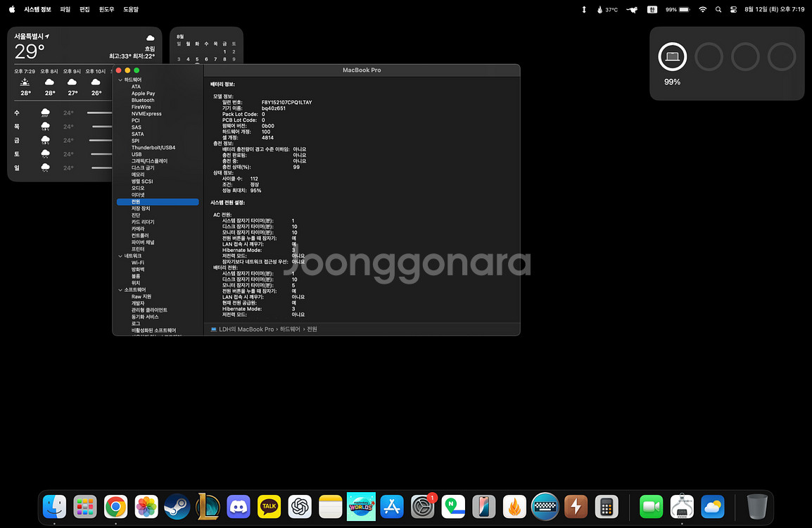Open the input source menu bar icon

click(x=652, y=9)
